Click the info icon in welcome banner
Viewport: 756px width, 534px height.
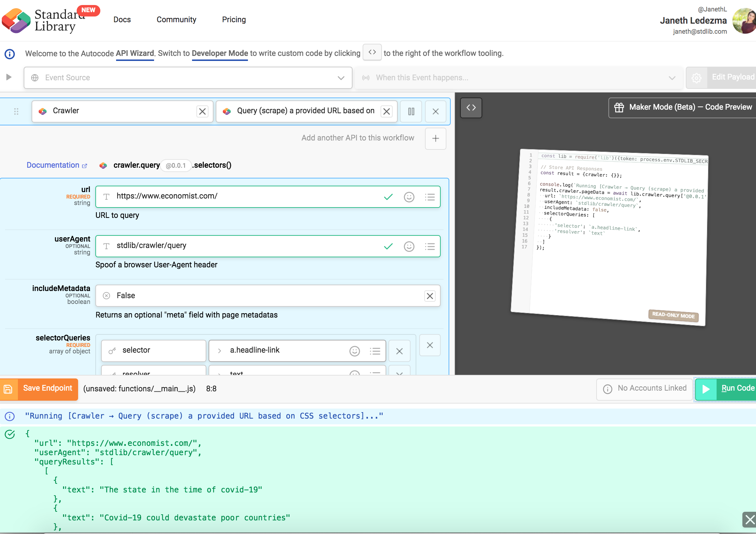10,54
